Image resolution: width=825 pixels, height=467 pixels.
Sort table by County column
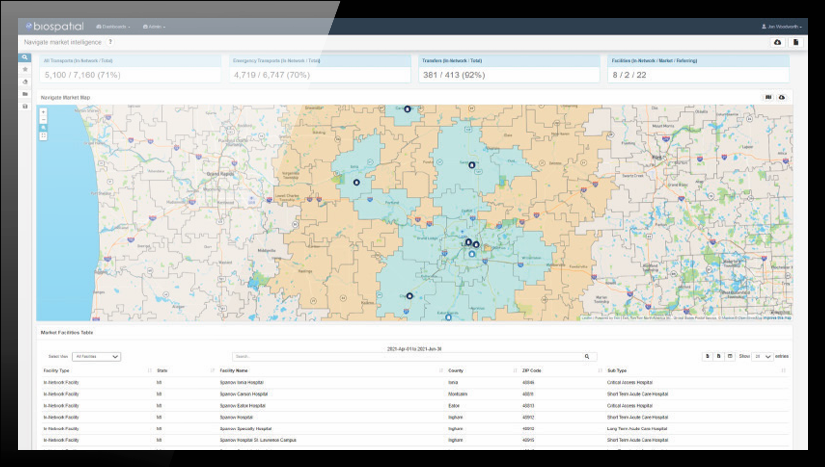[x=482, y=371]
